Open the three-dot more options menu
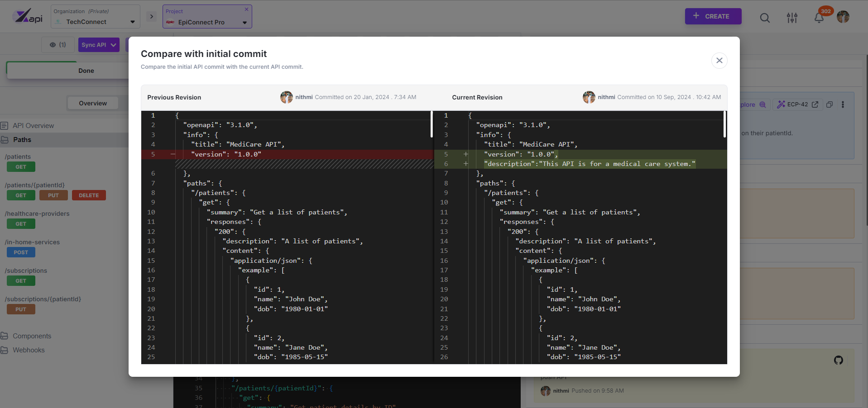Viewport: 868px width, 408px height. (x=843, y=104)
